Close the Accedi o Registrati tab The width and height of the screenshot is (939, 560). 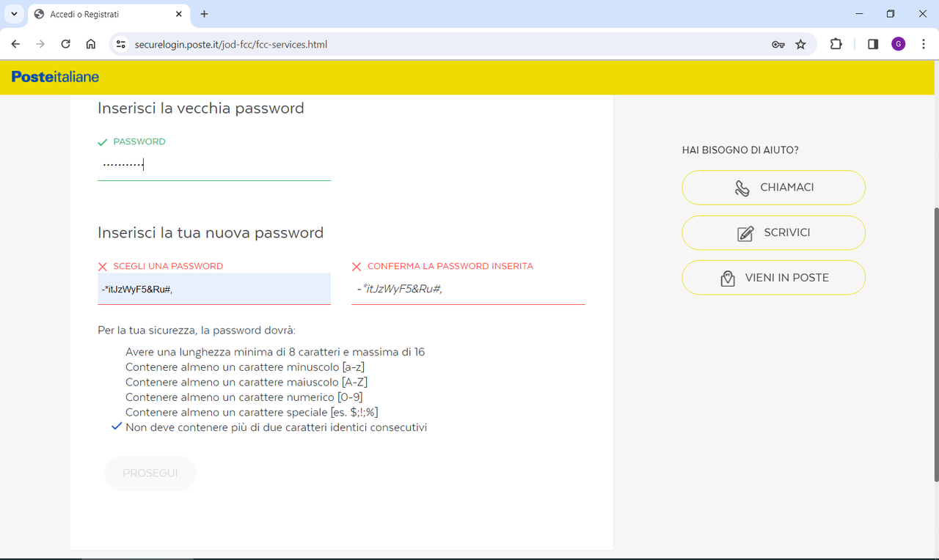(179, 14)
